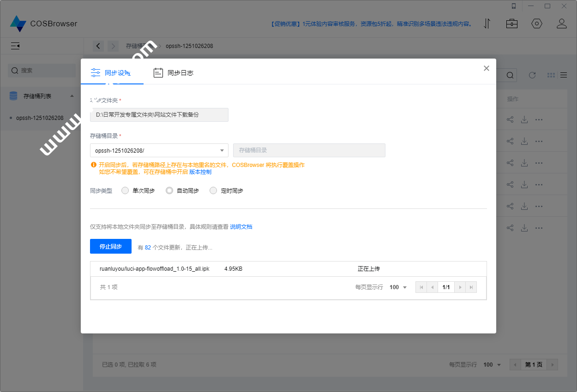Open the toolbox icon in the top bar
577x392 pixels.
coord(511,23)
